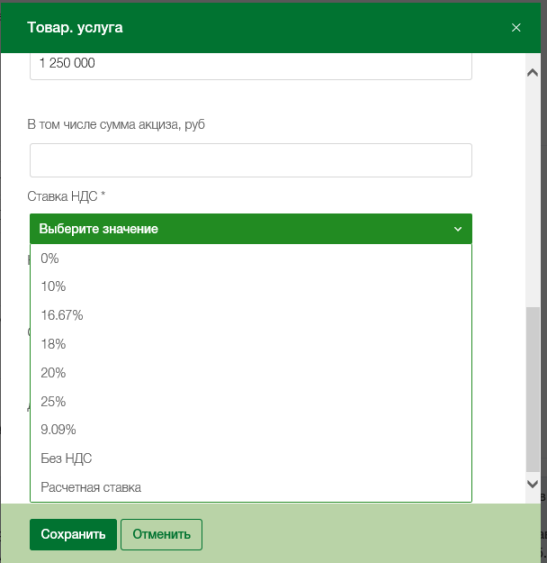Click the scroll down arrow
547x563 pixels.
533,484
